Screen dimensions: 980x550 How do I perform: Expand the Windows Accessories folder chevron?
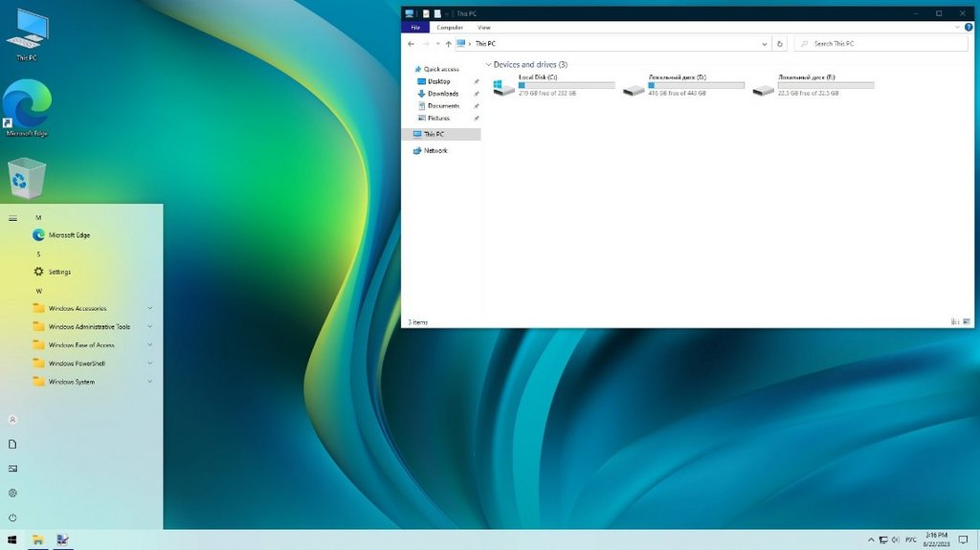pos(150,308)
